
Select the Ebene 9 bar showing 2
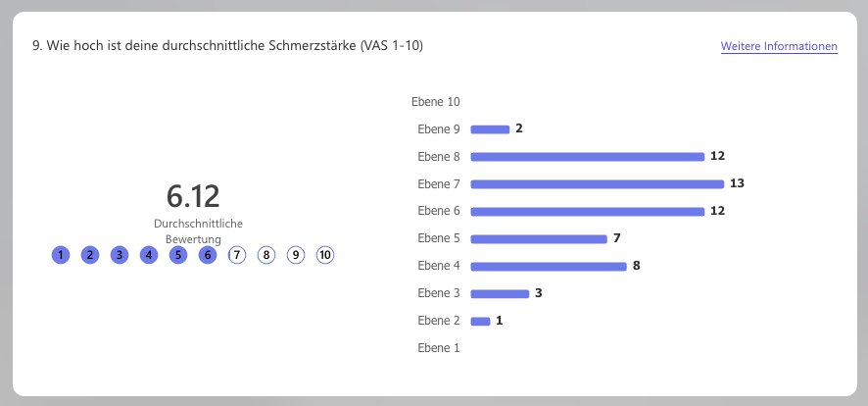pyautogui.click(x=490, y=128)
